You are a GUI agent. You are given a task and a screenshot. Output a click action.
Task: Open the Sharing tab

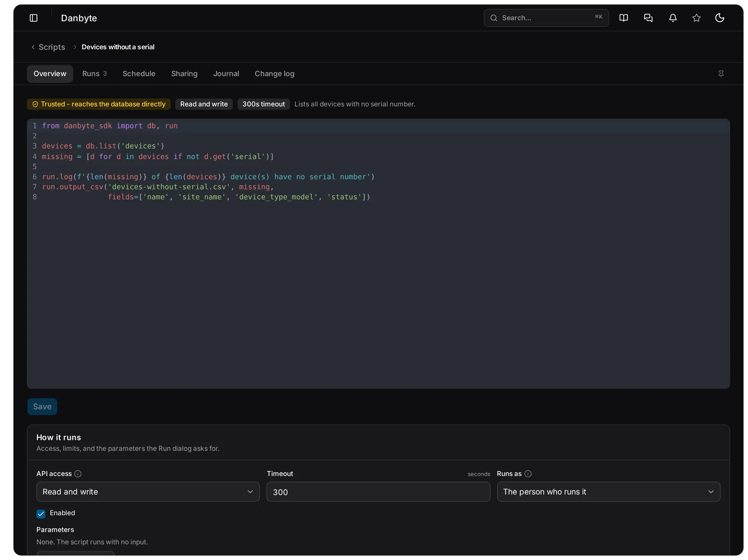tap(184, 74)
